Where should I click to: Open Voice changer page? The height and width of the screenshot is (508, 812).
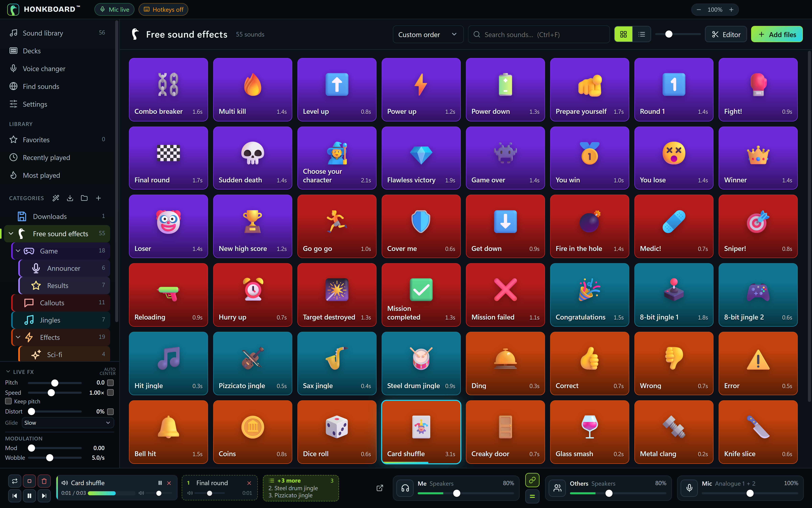click(x=57, y=69)
